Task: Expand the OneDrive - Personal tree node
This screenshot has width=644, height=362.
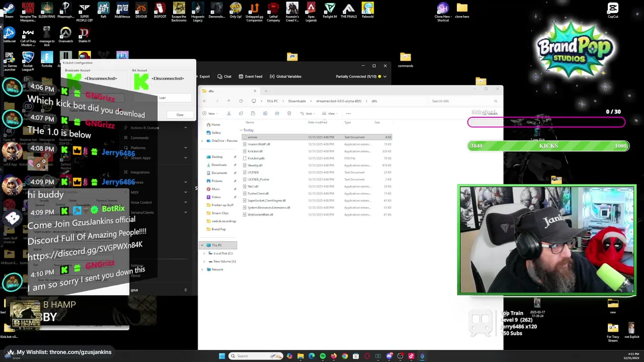Action: pyautogui.click(x=203, y=141)
